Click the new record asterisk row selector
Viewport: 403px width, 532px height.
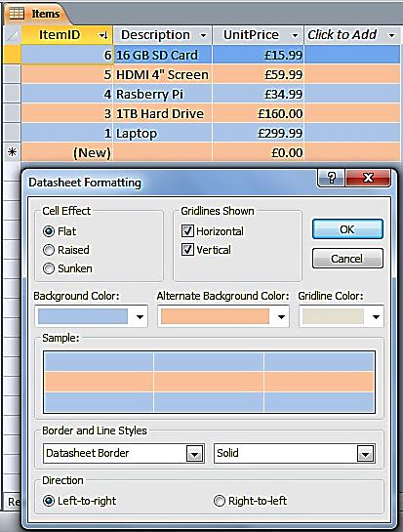pos(13,152)
